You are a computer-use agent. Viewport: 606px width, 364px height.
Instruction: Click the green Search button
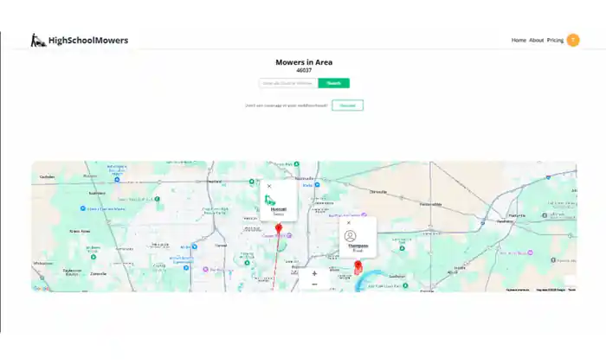(x=334, y=83)
